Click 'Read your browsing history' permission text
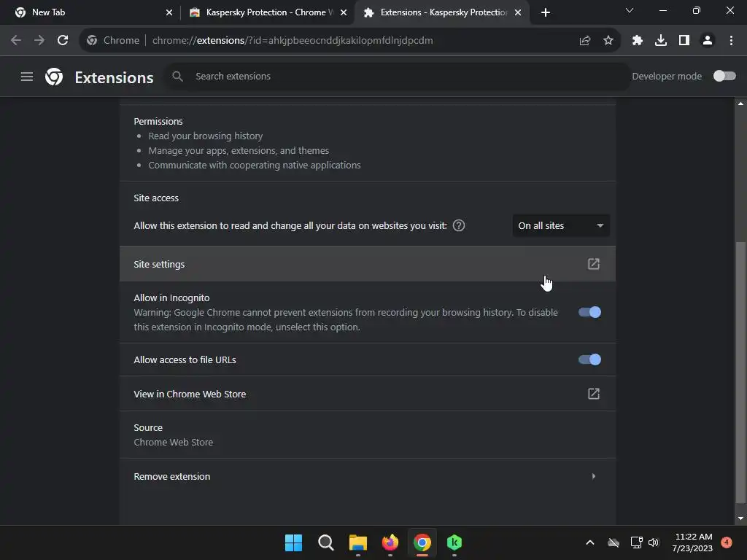747x560 pixels. (x=205, y=136)
